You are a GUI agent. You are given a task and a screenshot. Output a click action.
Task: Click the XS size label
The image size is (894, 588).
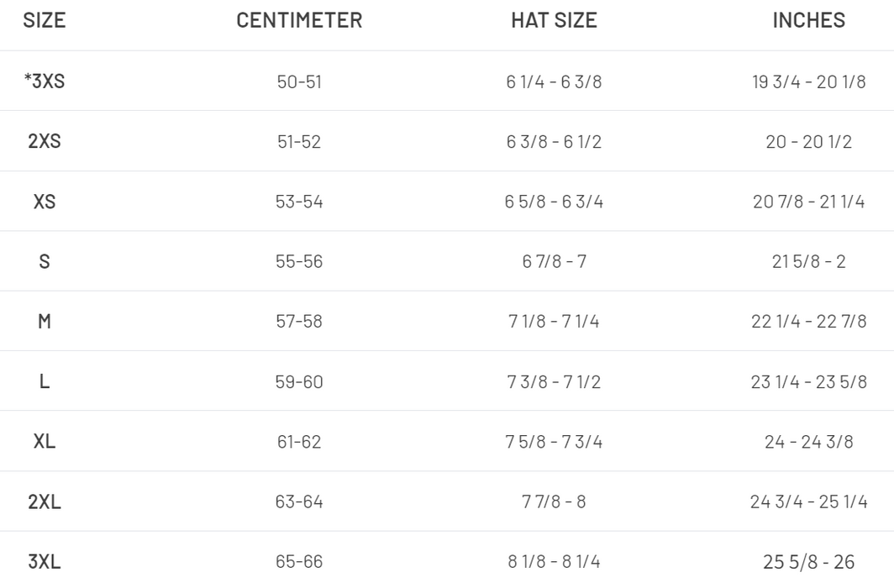click(x=45, y=202)
